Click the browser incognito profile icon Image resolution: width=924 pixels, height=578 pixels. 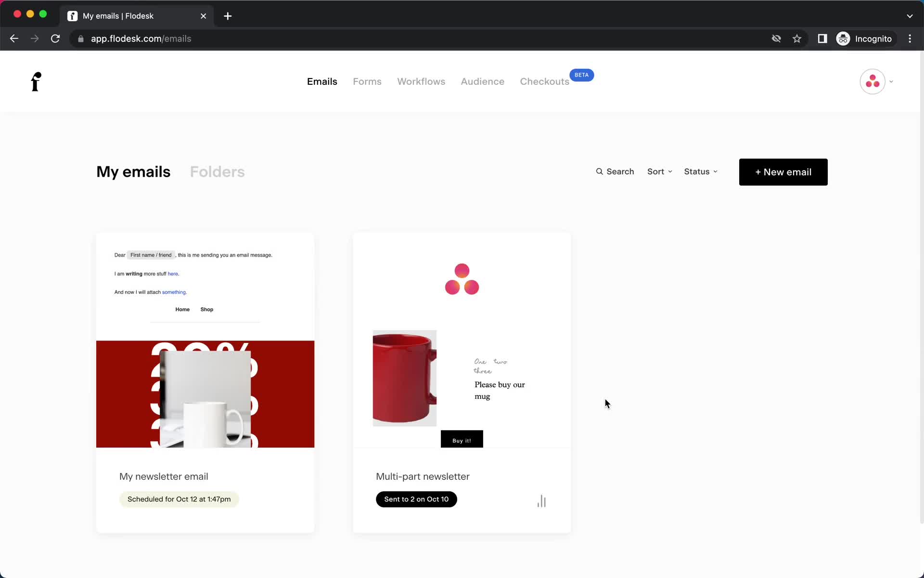point(843,39)
